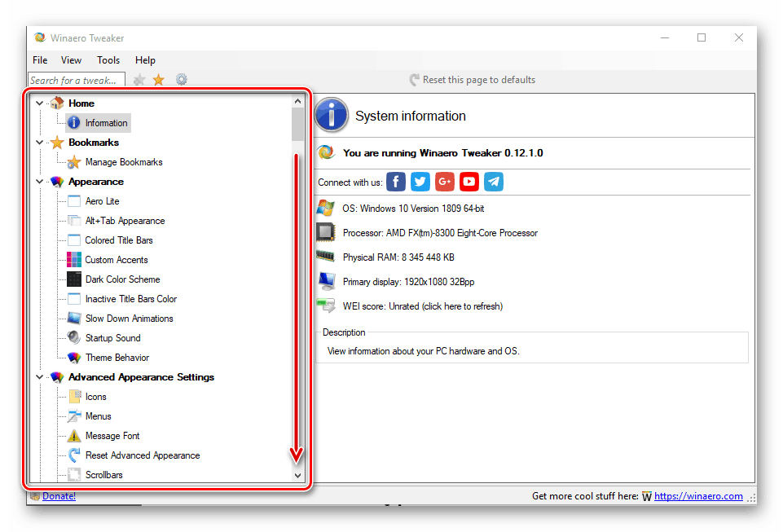Image resolution: width=783 pixels, height=532 pixels.
Task: Click the Alt+Tab Appearance icon
Action: [74, 221]
